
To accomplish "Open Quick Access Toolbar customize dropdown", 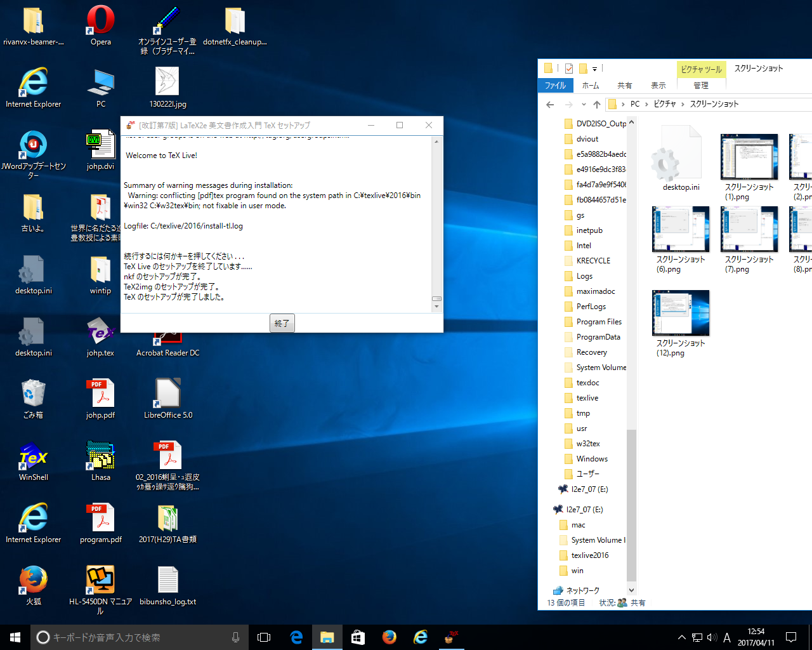I will point(594,69).
